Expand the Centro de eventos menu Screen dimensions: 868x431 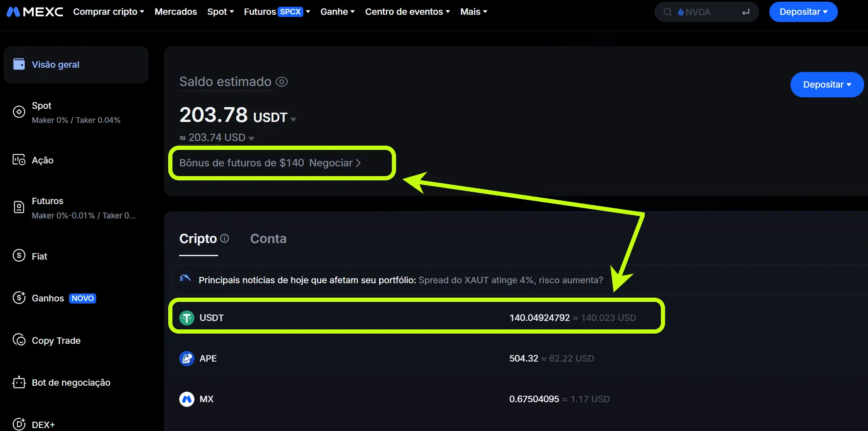click(x=408, y=12)
